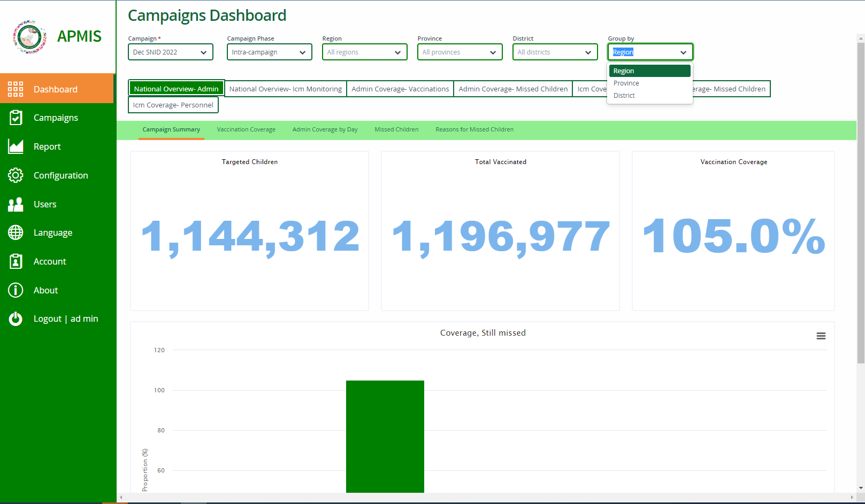This screenshot has width=865, height=504.
Task: Select Province in the Group by list
Action: [626, 83]
